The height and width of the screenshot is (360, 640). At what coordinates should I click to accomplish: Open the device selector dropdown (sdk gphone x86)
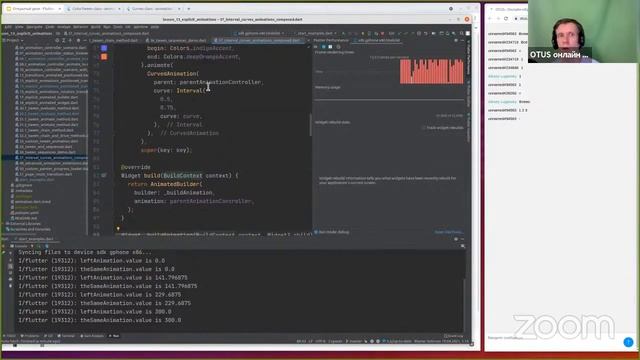click(260, 33)
